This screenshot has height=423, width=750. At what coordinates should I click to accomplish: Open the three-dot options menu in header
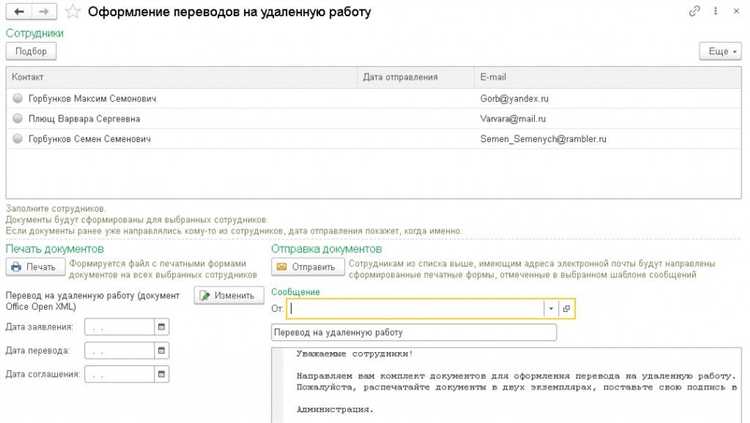pos(713,12)
